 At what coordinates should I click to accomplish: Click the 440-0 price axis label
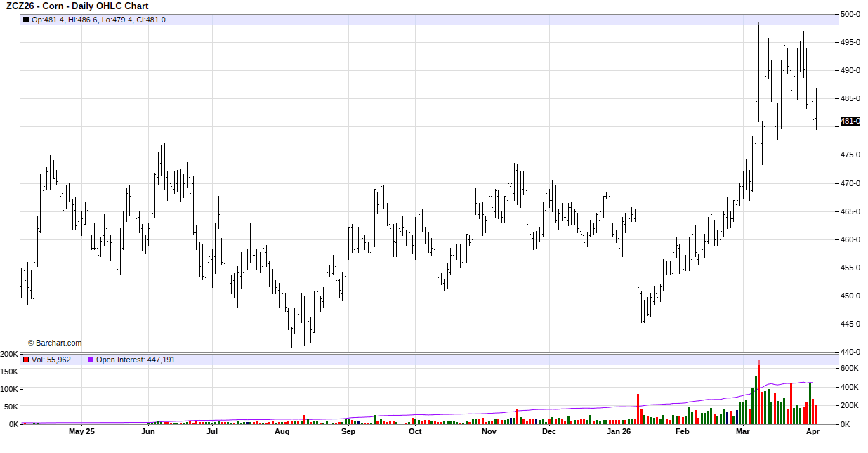pyautogui.click(x=850, y=352)
